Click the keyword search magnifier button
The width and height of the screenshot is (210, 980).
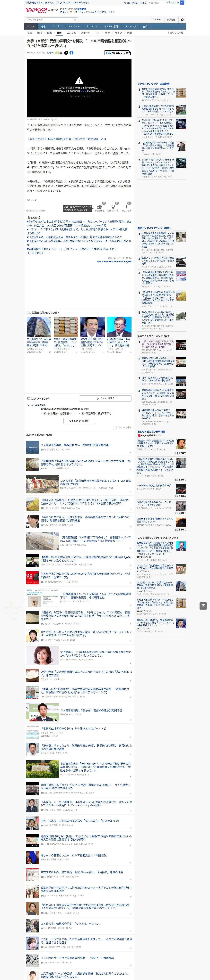point(75,19)
